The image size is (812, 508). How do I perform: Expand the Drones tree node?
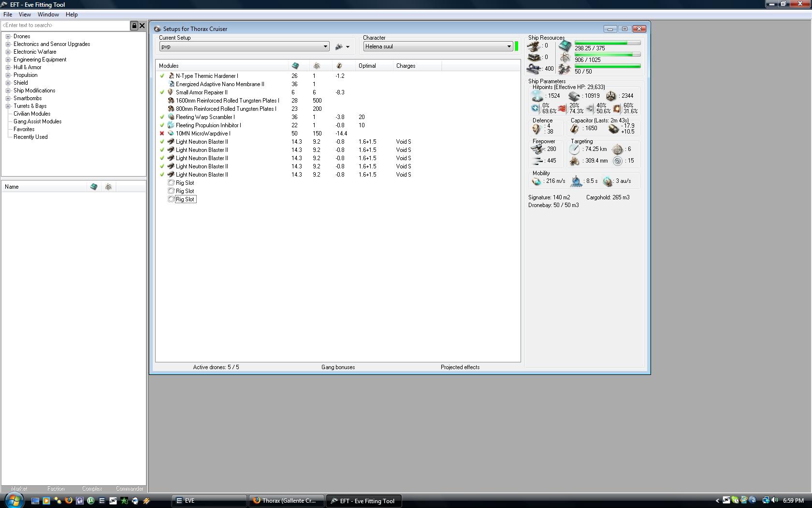point(8,36)
